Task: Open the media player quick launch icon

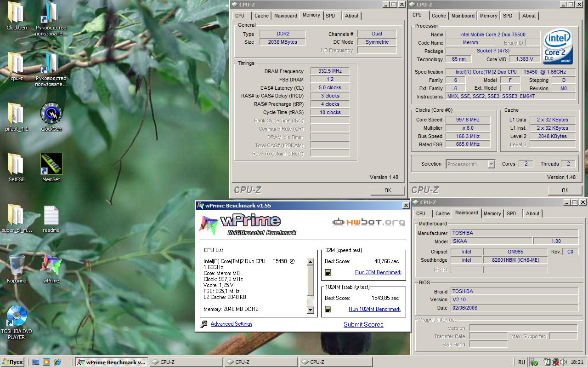Action: coord(46,362)
